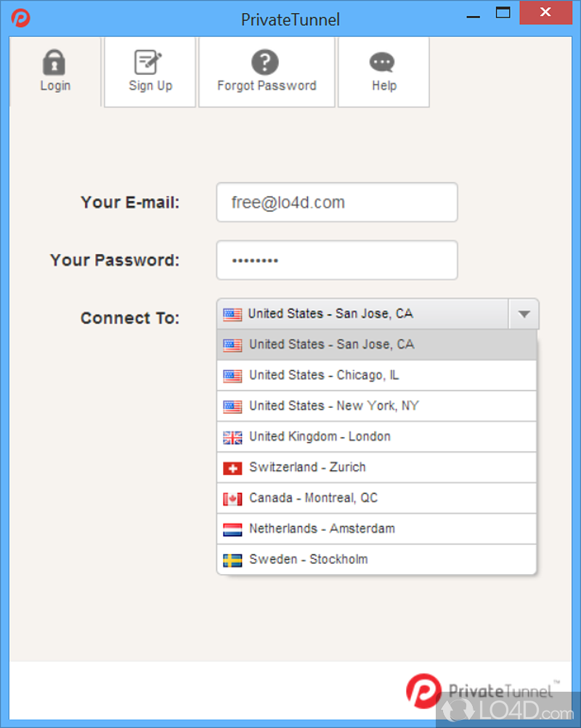Click the Dutch flag beside Amsterdam
581x728 pixels.
[x=232, y=529]
